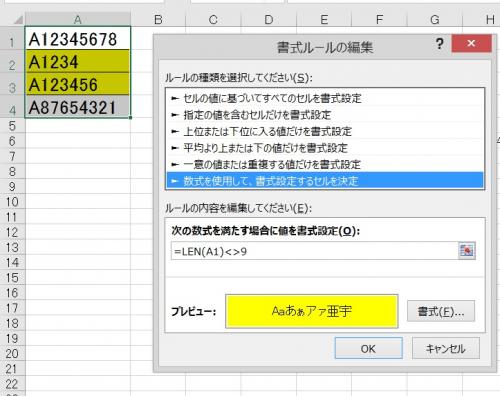
Task: Select rule type 指定の値を含むセルだけを書式設定
Action: (325, 115)
